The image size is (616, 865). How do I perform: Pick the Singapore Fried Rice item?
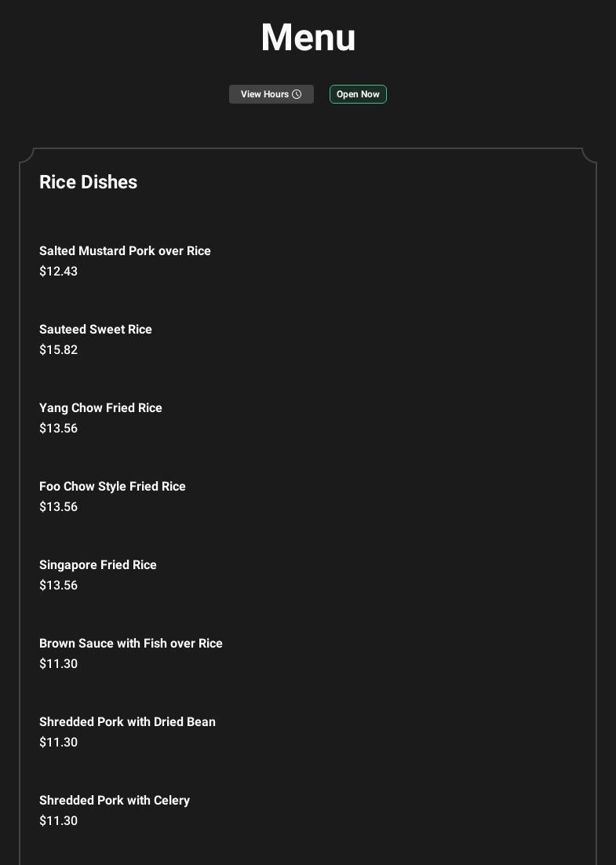[98, 565]
